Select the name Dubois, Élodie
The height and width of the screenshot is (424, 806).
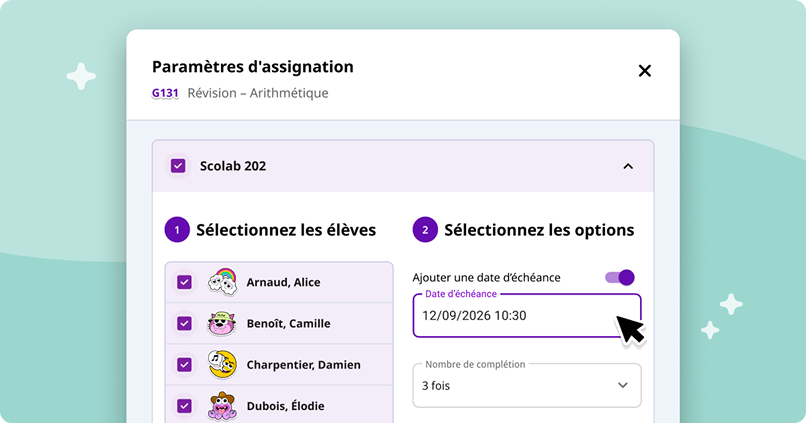pyautogui.click(x=285, y=406)
